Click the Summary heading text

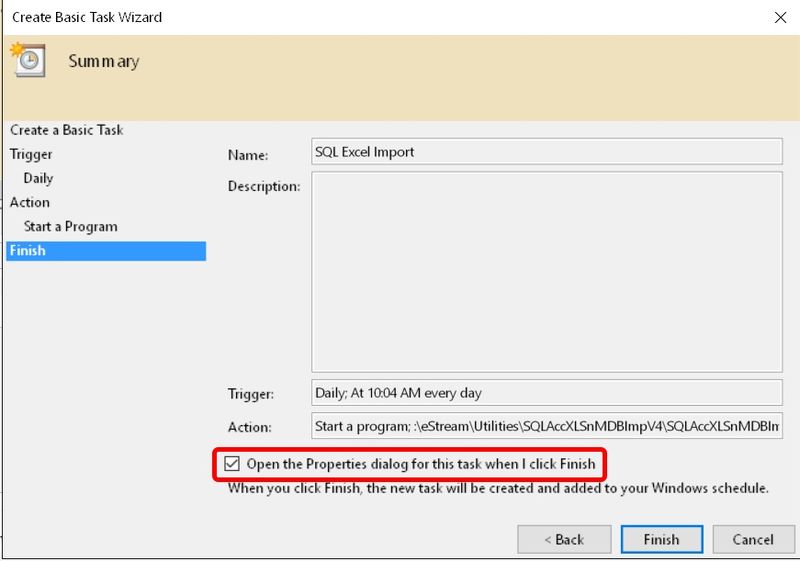coord(104,61)
